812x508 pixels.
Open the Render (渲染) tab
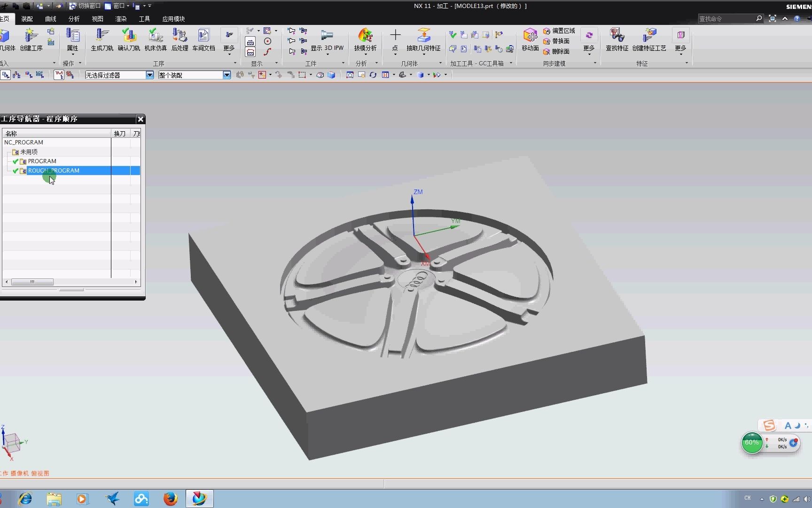[x=121, y=19]
